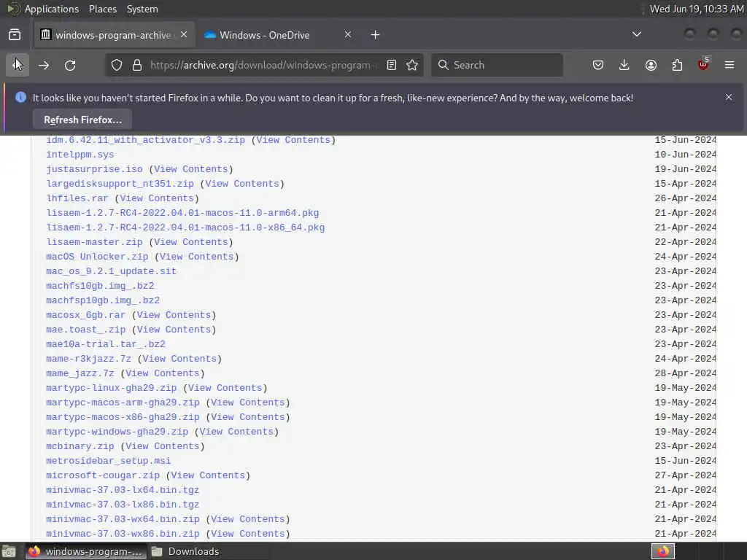The height and width of the screenshot is (560, 747).
Task: Open machfsp10gb.img_.bz2 link
Action: [x=103, y=300]
